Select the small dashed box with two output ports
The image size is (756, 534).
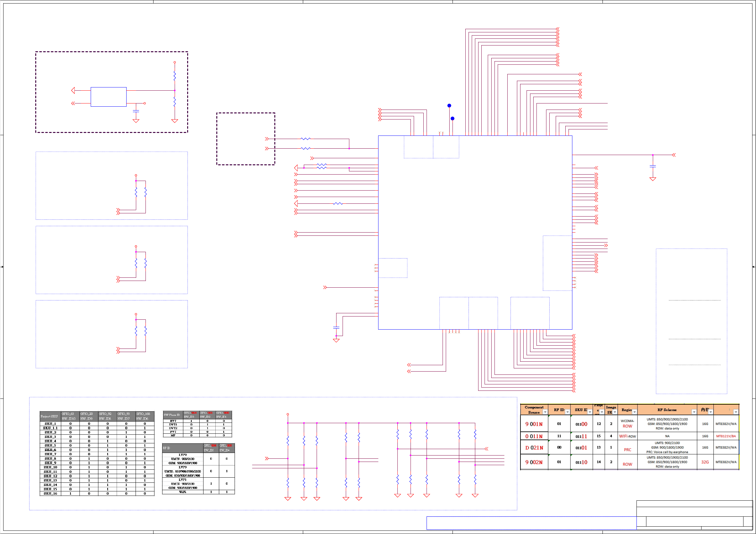point(245,139)
